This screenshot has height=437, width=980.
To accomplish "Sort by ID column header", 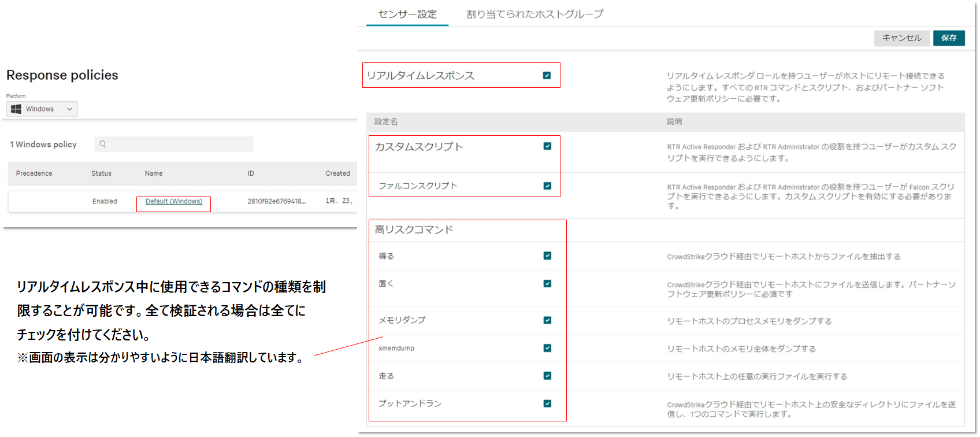I will [251, 173].
